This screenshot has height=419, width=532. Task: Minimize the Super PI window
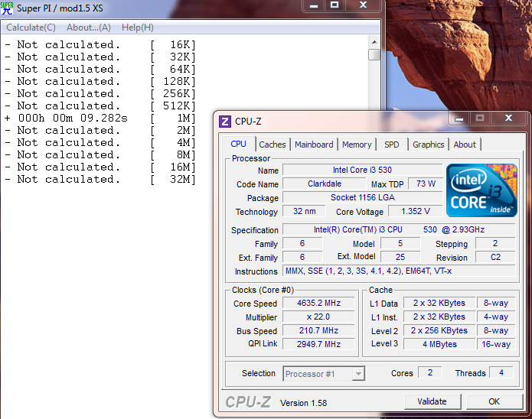(314, 5)
